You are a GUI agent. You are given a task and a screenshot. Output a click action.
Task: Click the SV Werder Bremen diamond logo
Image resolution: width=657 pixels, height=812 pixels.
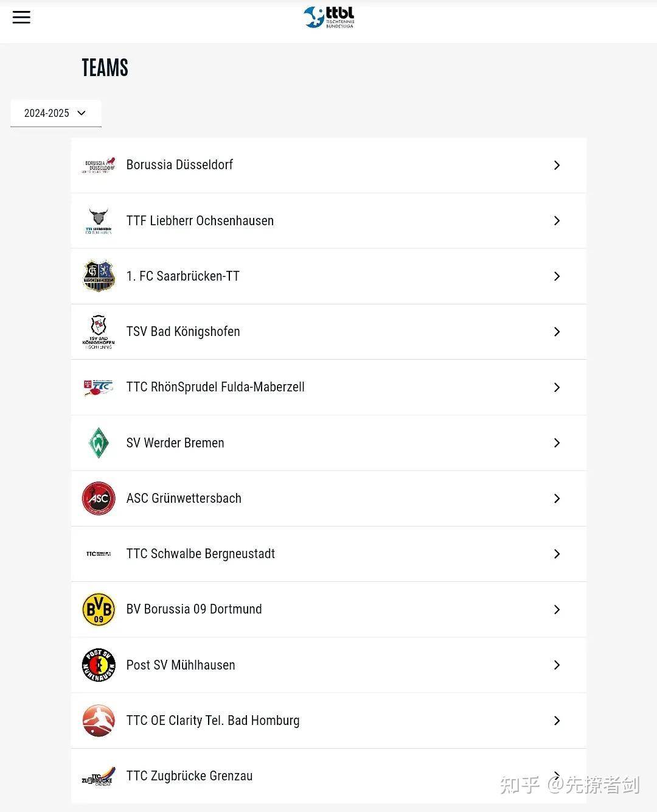(x=99, y=443)
